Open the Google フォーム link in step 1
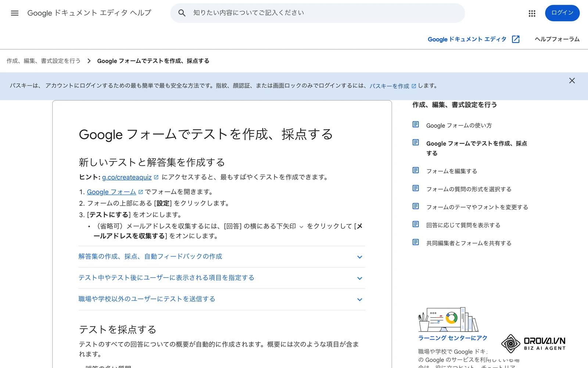Viewport: 588px width, 368px height. 111,192
